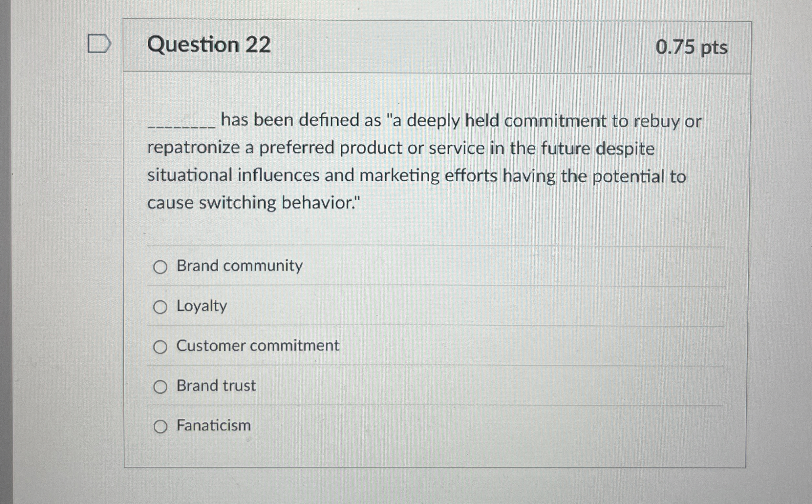Select the Fanaticism answer option

161,426
